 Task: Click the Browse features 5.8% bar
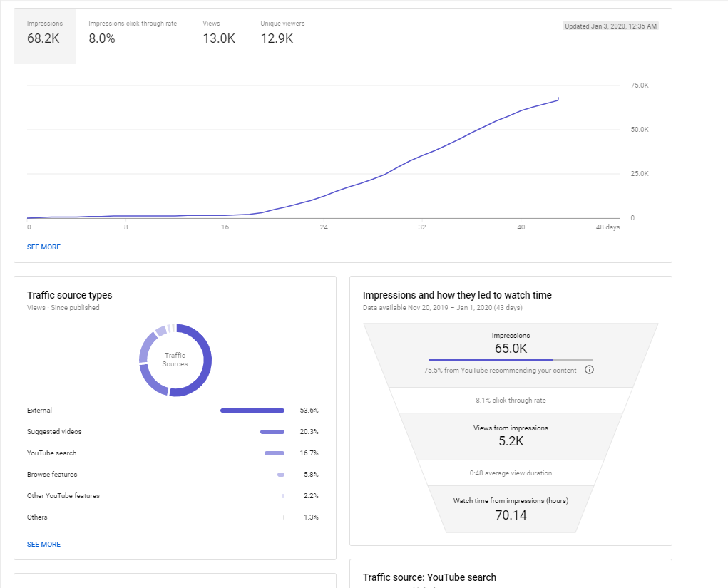click(x=281, y=474)
